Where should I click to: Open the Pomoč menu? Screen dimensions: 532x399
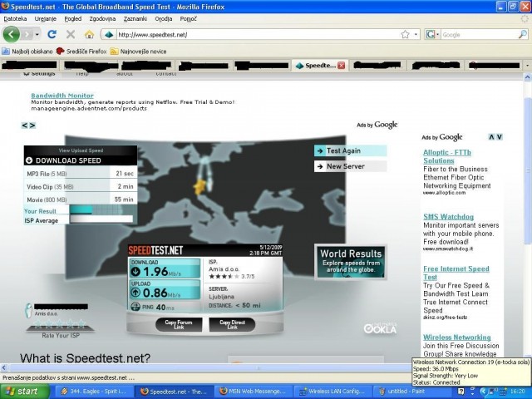188,18
